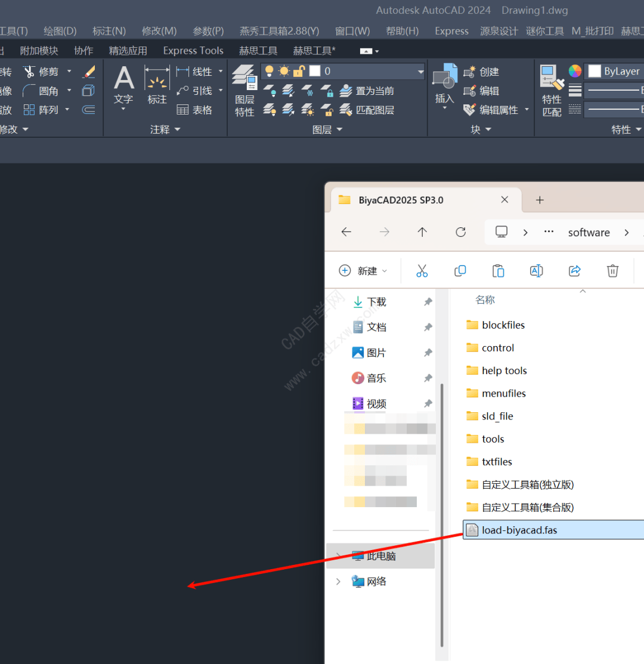Sort by Name (名称) column header

coord(485,300)
